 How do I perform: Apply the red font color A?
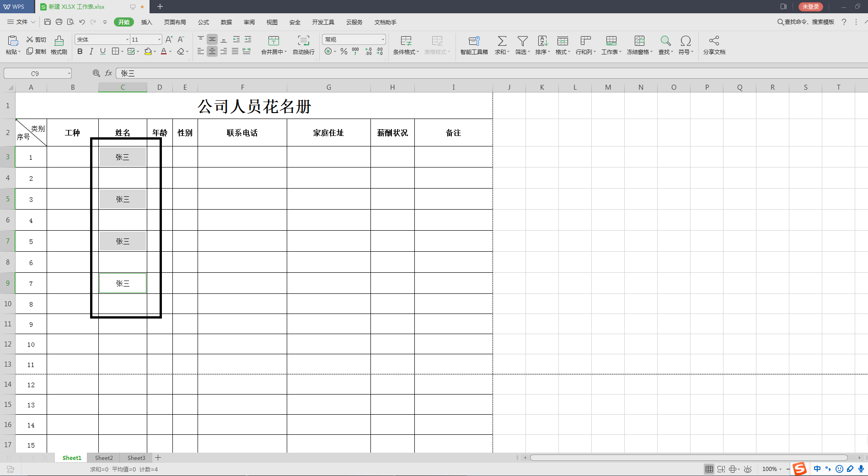[x=164, y=52]
